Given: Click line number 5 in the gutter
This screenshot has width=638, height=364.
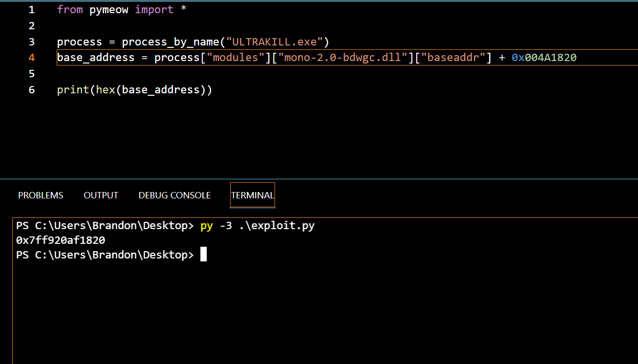Looking at the screenshot, I should pos(31,74).
